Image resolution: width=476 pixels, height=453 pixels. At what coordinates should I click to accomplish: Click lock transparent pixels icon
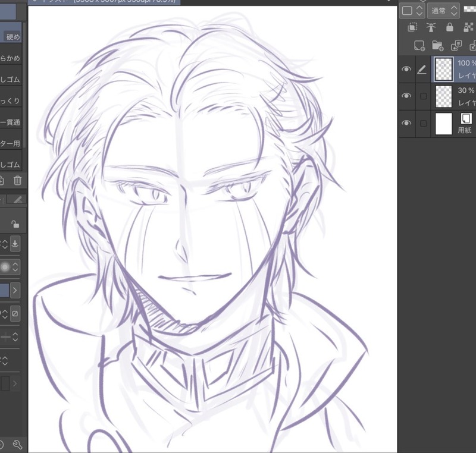469,27
